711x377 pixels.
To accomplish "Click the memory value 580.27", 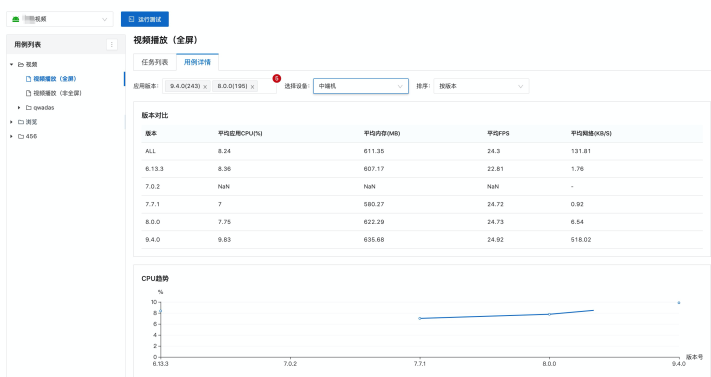I will (x=374, y=204).
